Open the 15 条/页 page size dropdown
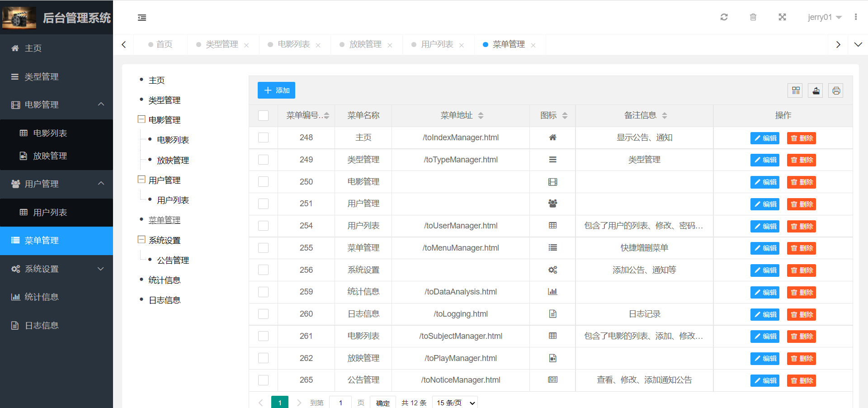868x408 pixels. [455, 403]
